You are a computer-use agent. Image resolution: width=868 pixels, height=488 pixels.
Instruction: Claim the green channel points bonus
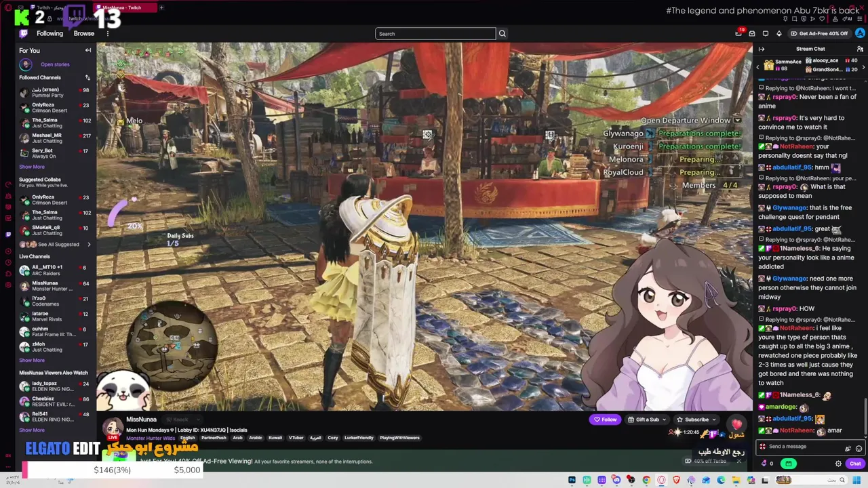[x=788, y=464]
